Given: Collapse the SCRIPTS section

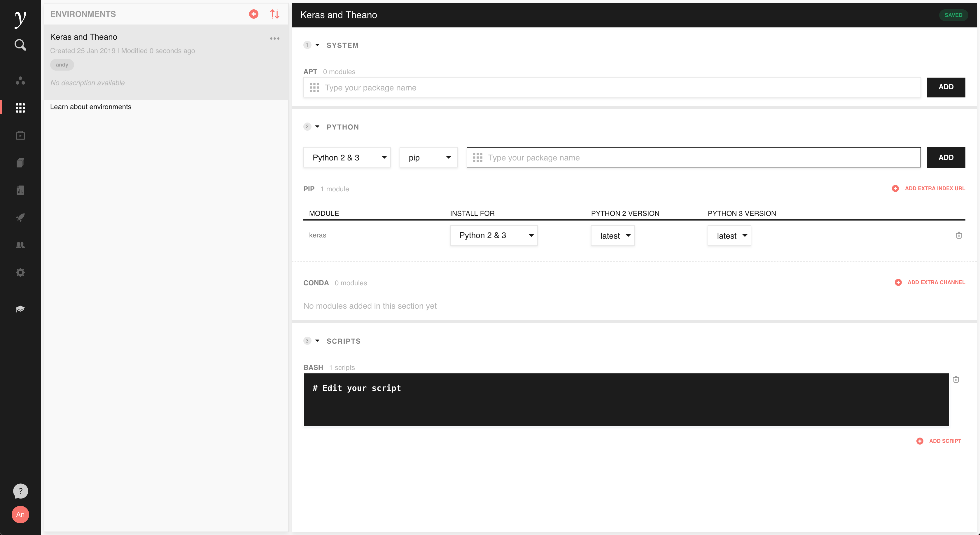Looking at the screenshot, I should pos(317,340).
